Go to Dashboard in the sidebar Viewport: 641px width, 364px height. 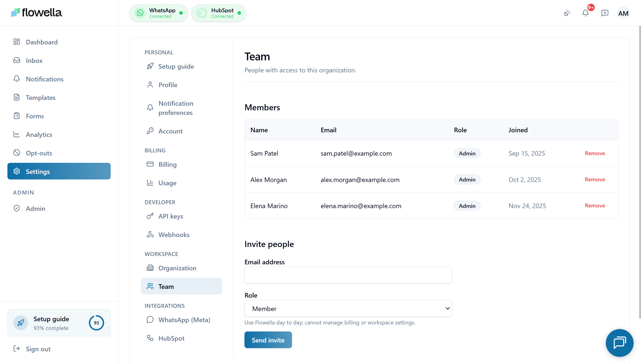pos(59,42)
